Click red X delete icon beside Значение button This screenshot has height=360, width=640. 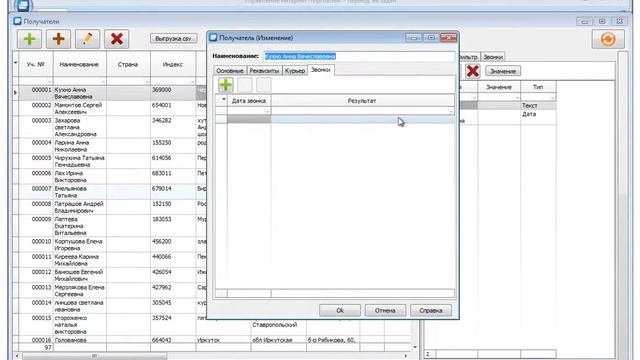472,71
